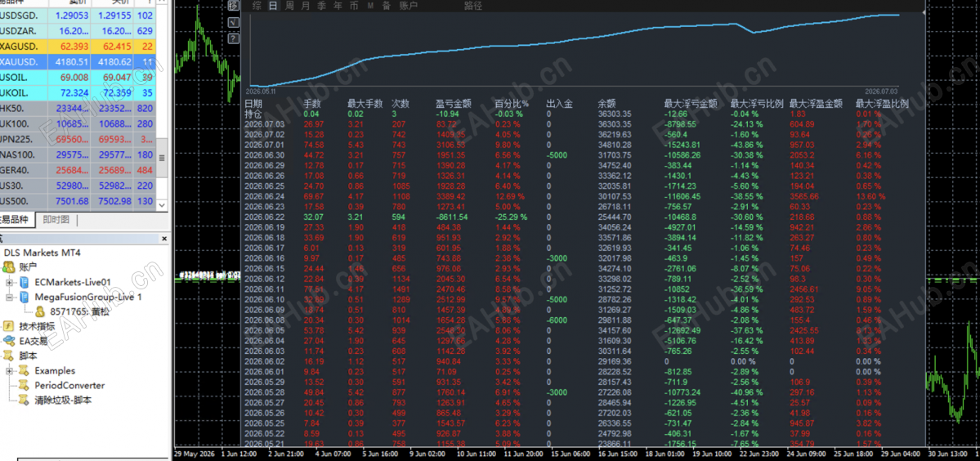
Task: Select the HK50. symbol row
Action: [77, 108]
